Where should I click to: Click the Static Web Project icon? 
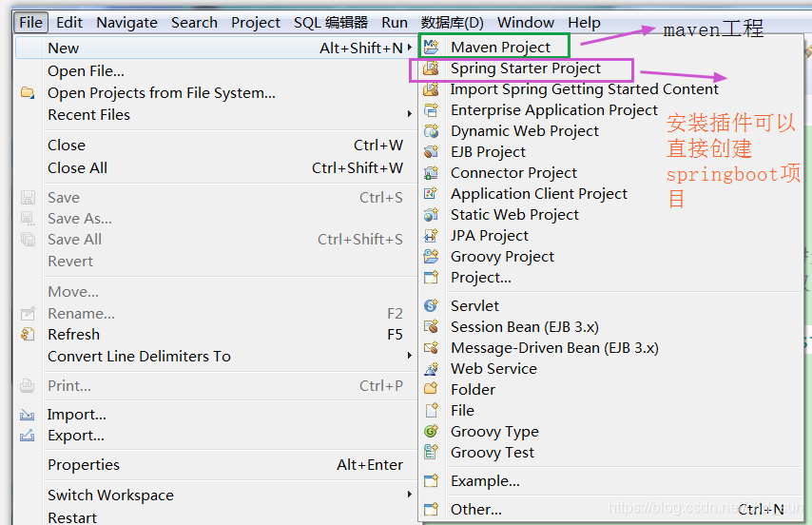coord(431,214)
